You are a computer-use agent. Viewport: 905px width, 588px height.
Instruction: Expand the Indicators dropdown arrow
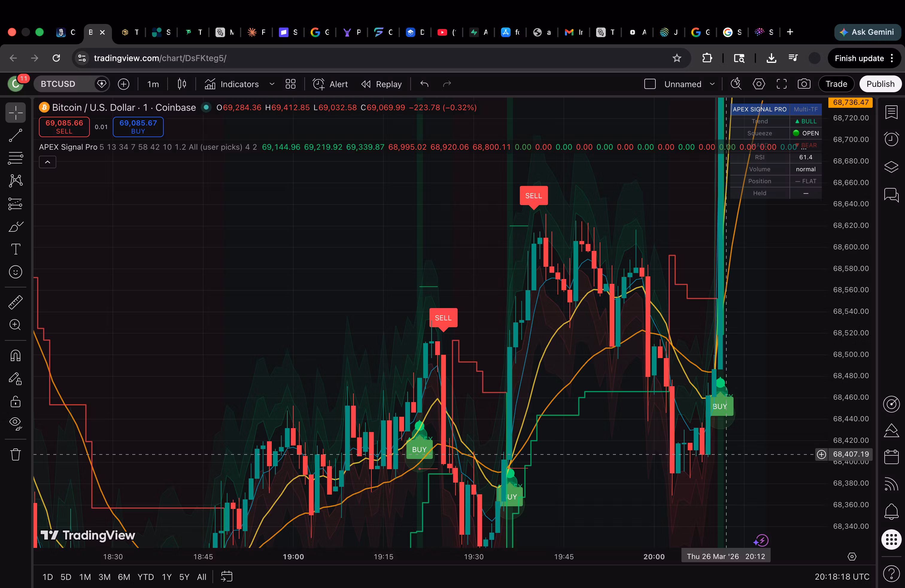[x=272, y=84]
